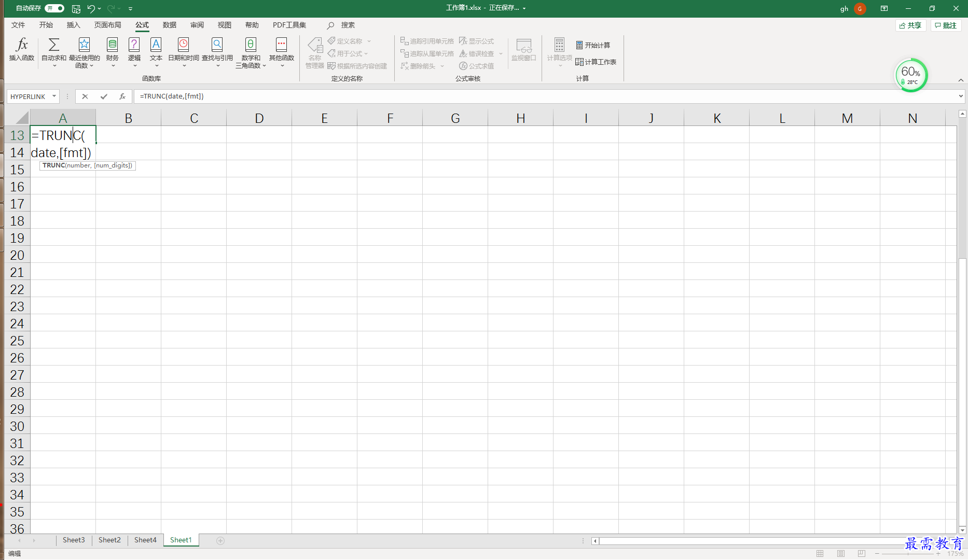
Task: Click the zoom slider bar
Action: click(907, 554)
